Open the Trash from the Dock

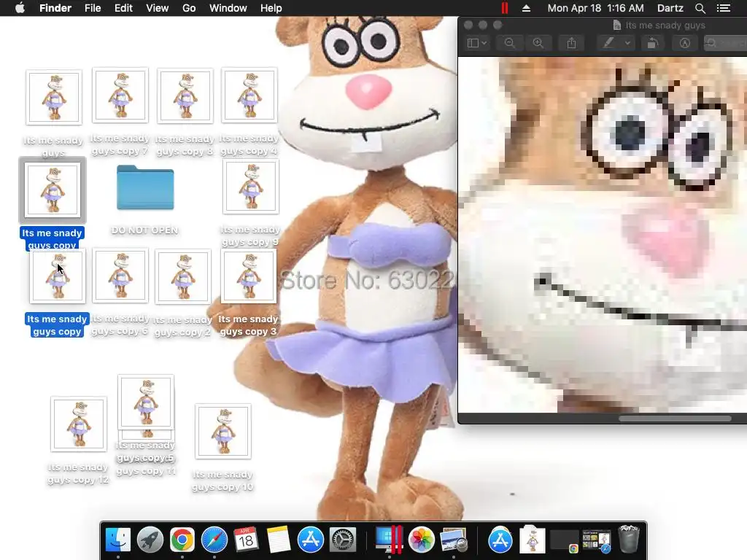click(x=629, y=539)
